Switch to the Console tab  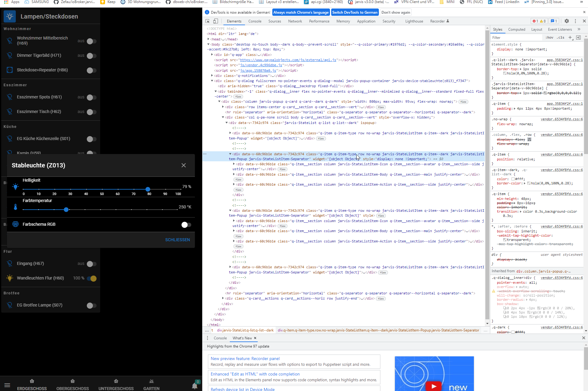[255, 21]
